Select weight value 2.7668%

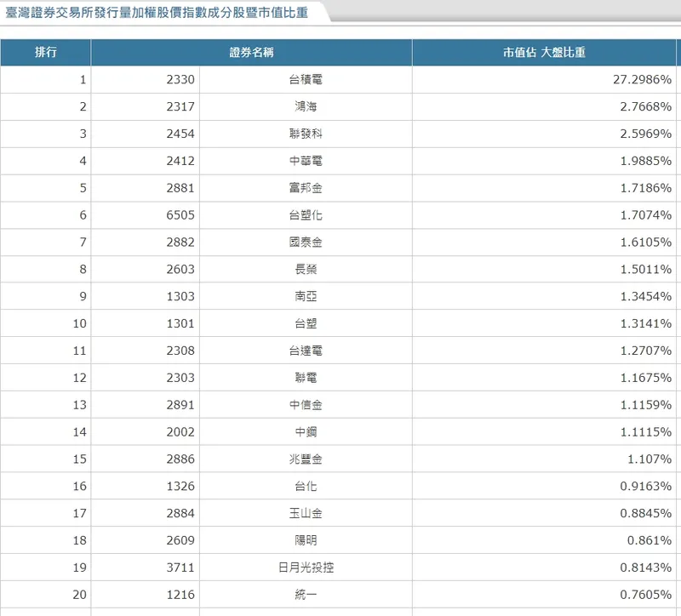pyautogui.click(x=645, y=106)
